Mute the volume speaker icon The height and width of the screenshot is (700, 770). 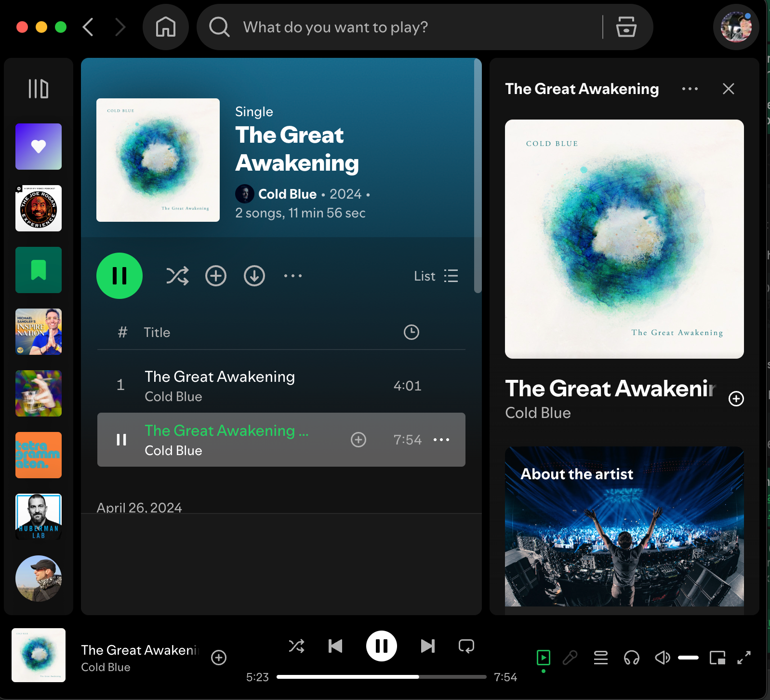click(663, 658)
